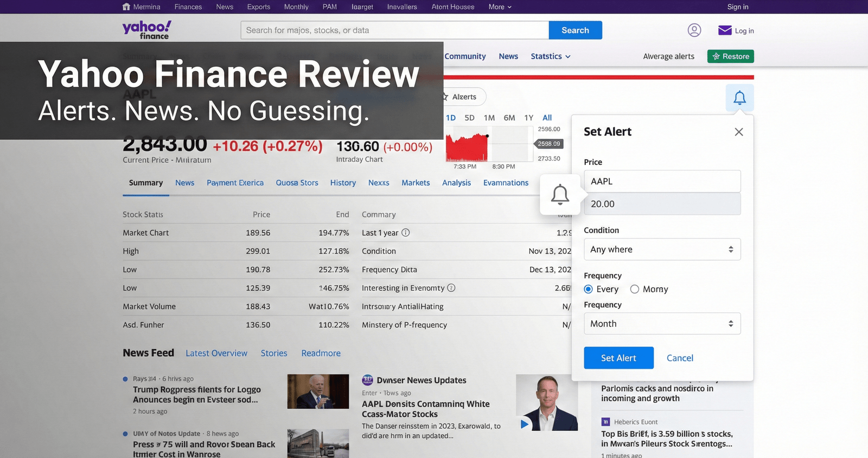The height and width of the screenshot is (458, 868).
Task: Select the Every frequency radio button
Action: point(588,289)
